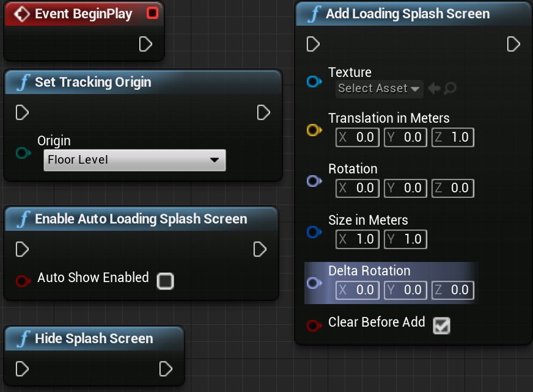
Task: Toggle the Auto Show Enabled checkbox
Action: [165, 281]
